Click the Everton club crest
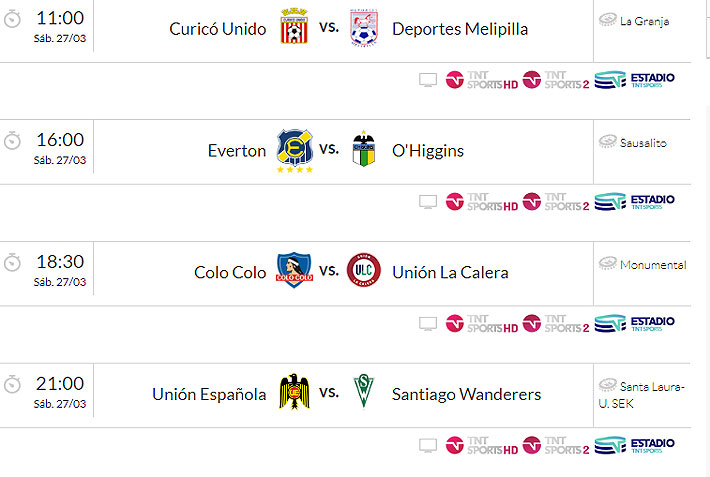The image size is (710, 477). click(x=294, y=151)
